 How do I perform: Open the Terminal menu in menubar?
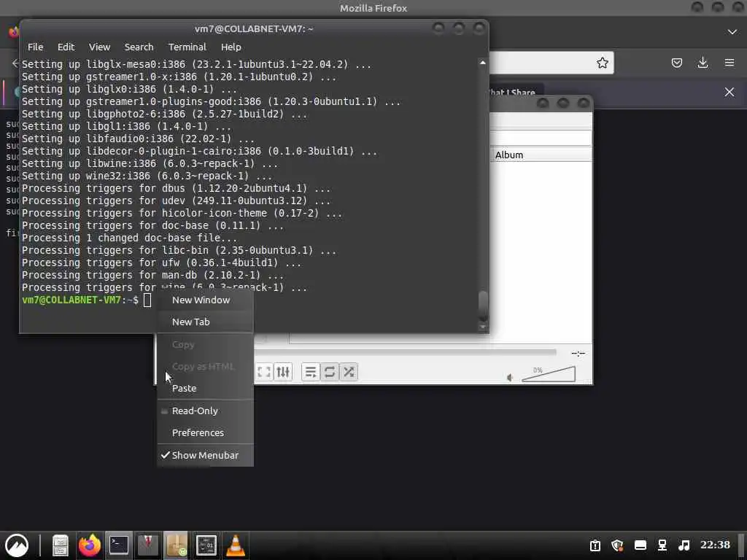[x=187, y=47]
